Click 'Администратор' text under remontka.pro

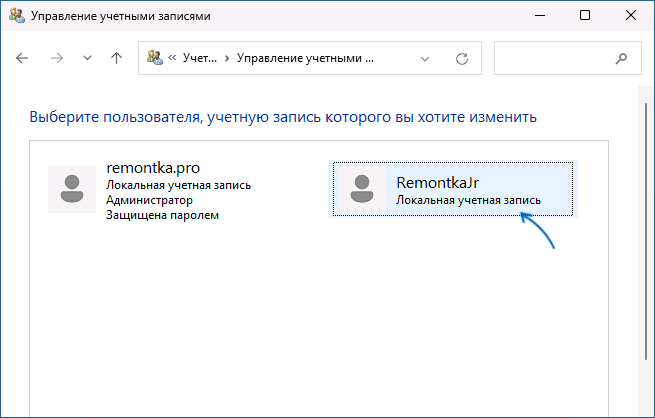(x=150, y=200)
